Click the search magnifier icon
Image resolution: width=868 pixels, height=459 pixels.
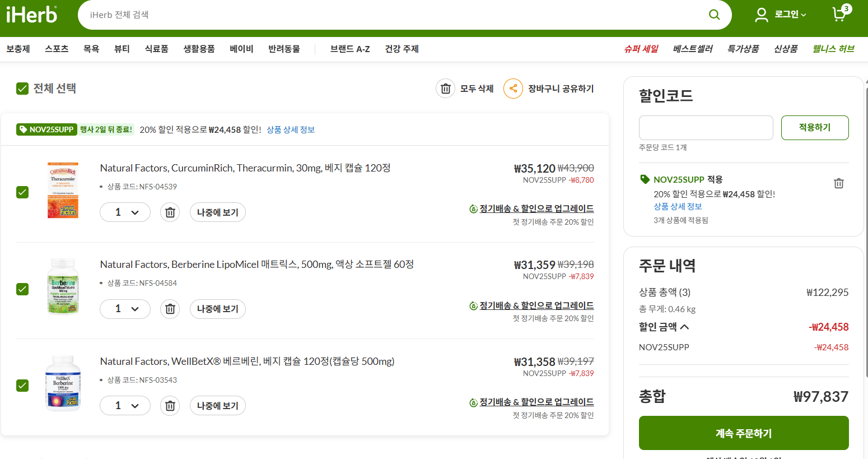pos(714,15)
